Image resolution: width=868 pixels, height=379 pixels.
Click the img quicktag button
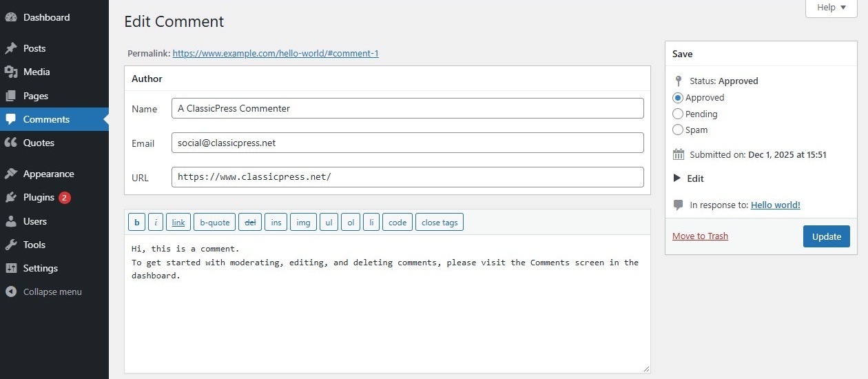point(304,222)
